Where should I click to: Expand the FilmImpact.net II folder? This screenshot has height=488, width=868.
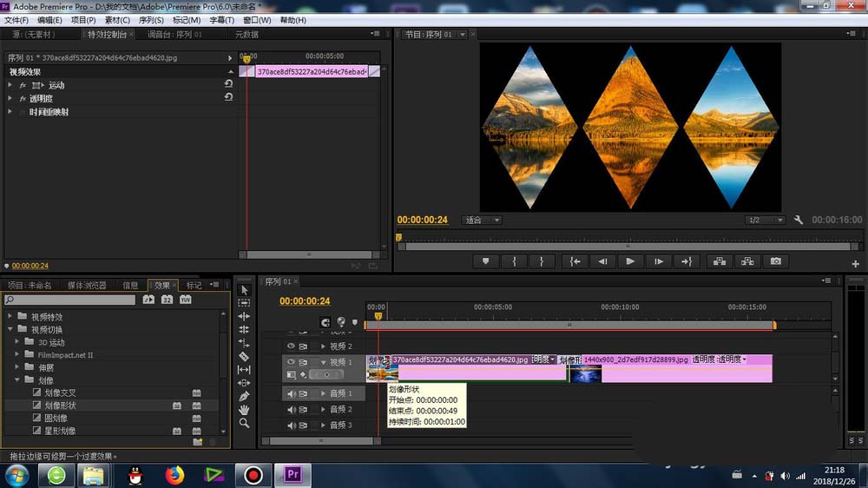tap(16, 354)
